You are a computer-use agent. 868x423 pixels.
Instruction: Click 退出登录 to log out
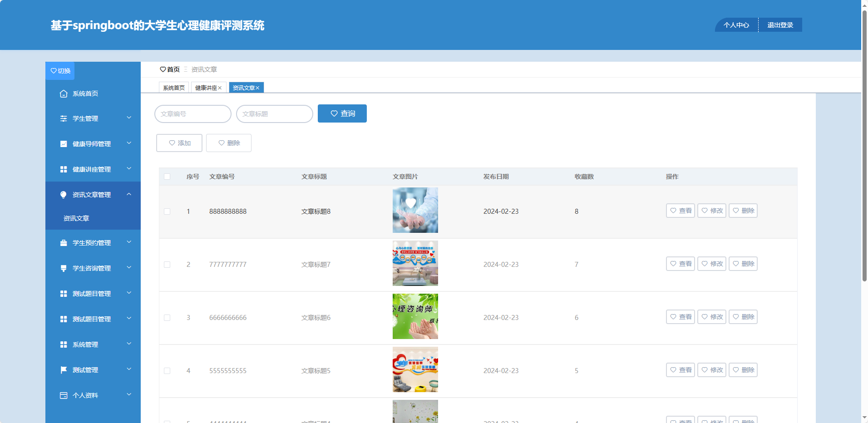tap(780, 25)
